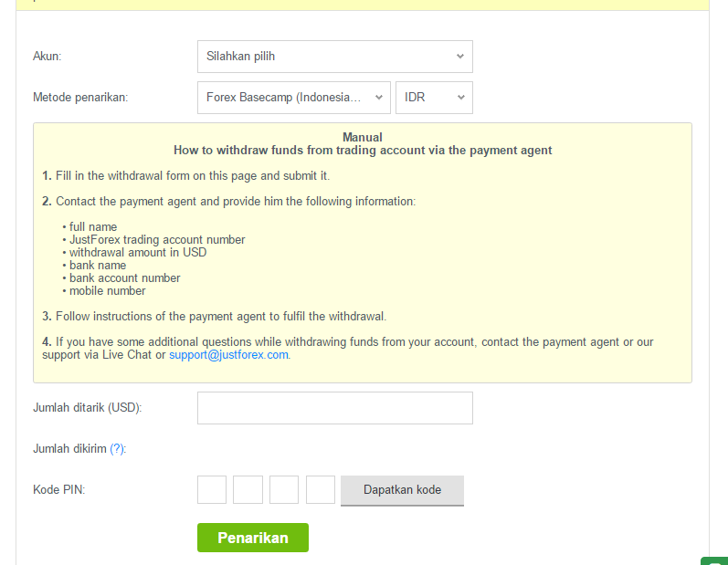
Task: Submit with the green Penarikan button
Action: [253, 538]
